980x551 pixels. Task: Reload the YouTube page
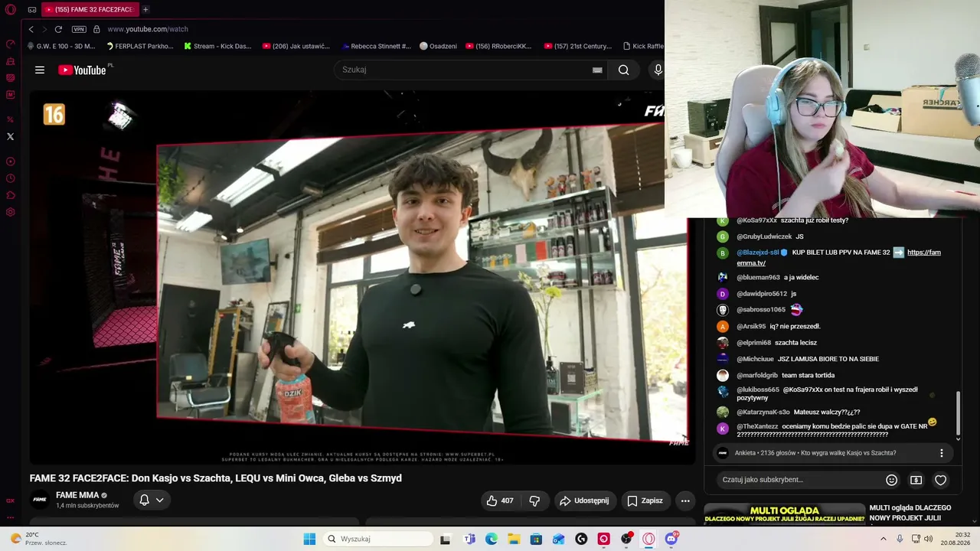[x=58, y=29]
